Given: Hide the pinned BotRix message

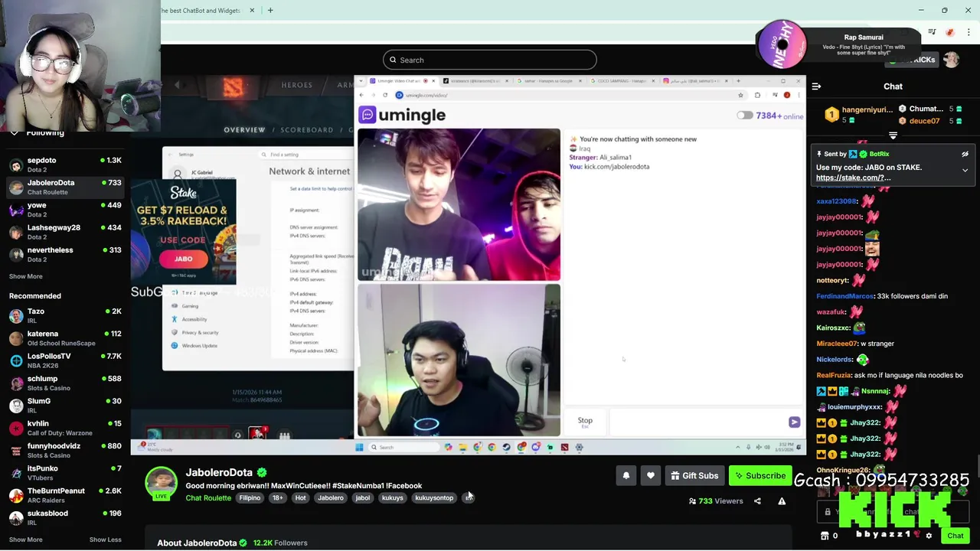Looking at the screenshot, I should point(965,154).
